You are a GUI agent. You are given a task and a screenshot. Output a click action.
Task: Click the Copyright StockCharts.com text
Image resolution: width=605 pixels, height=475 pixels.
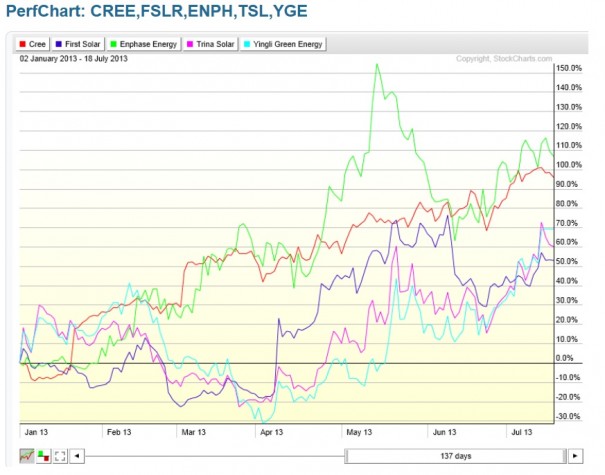504,59
